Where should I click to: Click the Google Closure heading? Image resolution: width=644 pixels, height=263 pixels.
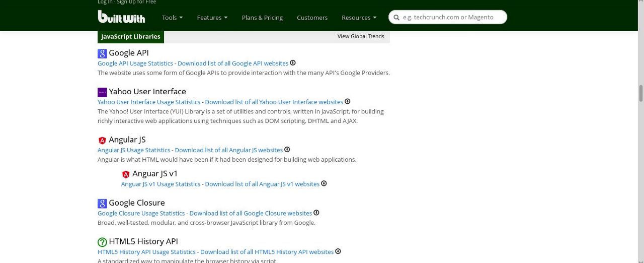pyautogui.click(x=137, y=203)
